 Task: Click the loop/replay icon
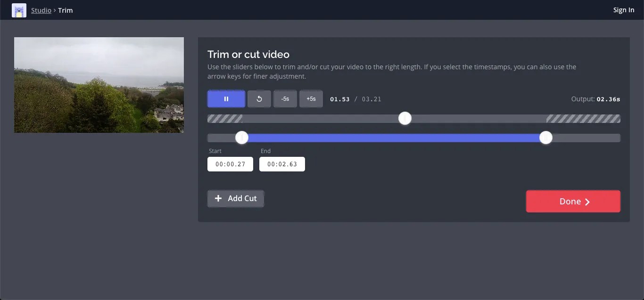(259, 98)
